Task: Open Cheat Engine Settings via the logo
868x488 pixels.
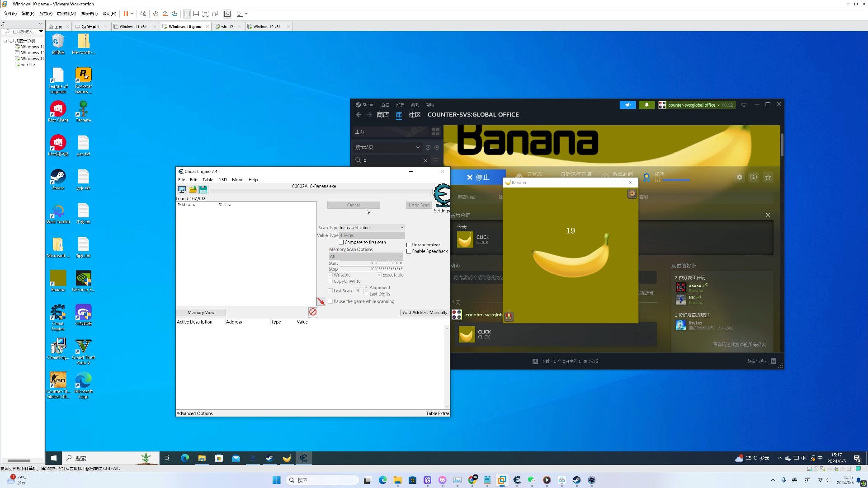Action: [x=442, y=196]
